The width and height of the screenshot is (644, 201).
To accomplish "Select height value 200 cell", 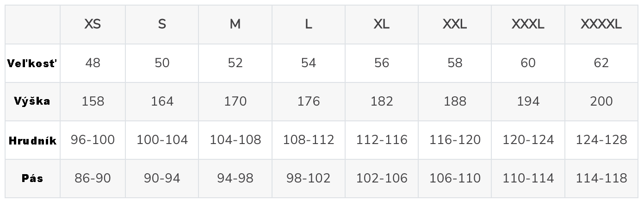I will (601, 101).
